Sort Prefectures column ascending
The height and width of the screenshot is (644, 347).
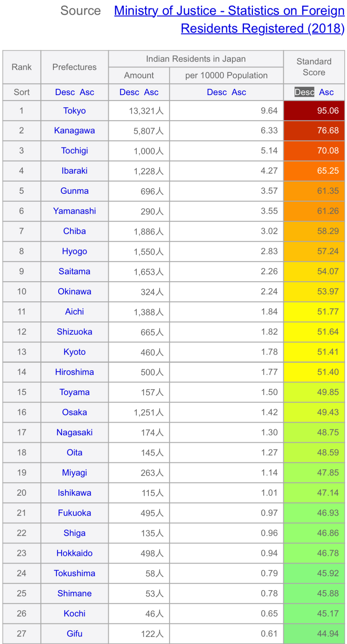[x=87, y=92]
